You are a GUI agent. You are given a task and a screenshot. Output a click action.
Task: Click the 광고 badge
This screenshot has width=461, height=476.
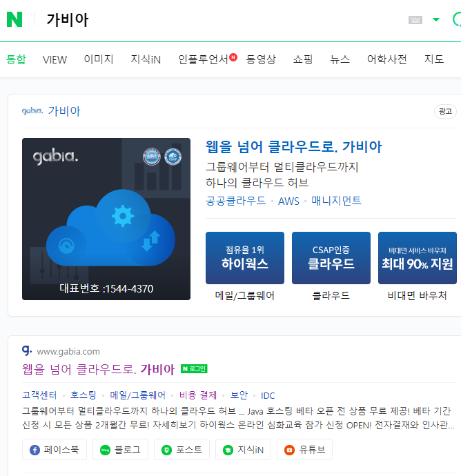pos(445,111)
